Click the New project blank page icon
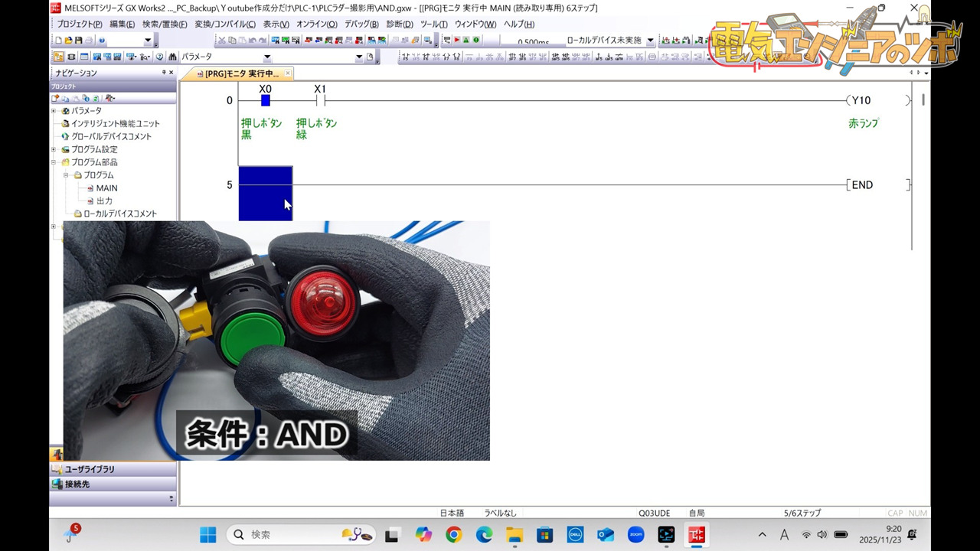The height and width of the screenshot is (551, 980). 59,40
